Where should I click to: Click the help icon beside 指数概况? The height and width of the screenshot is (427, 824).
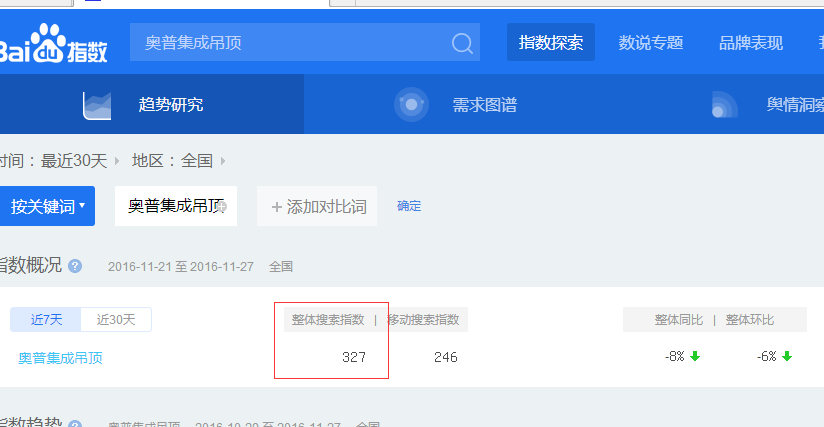click(75, 266)
